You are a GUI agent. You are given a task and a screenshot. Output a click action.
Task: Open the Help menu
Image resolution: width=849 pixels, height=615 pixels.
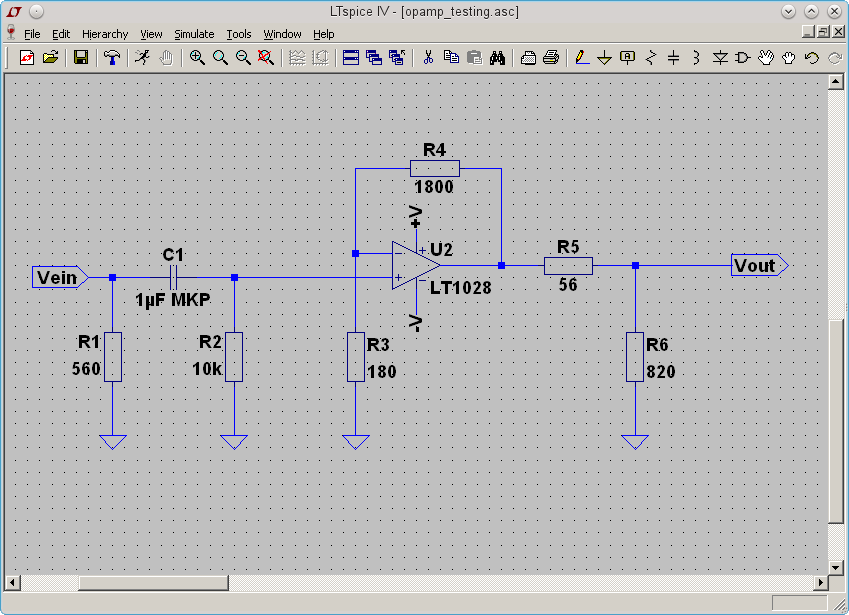pyautogui.click(x=323, y=34)
